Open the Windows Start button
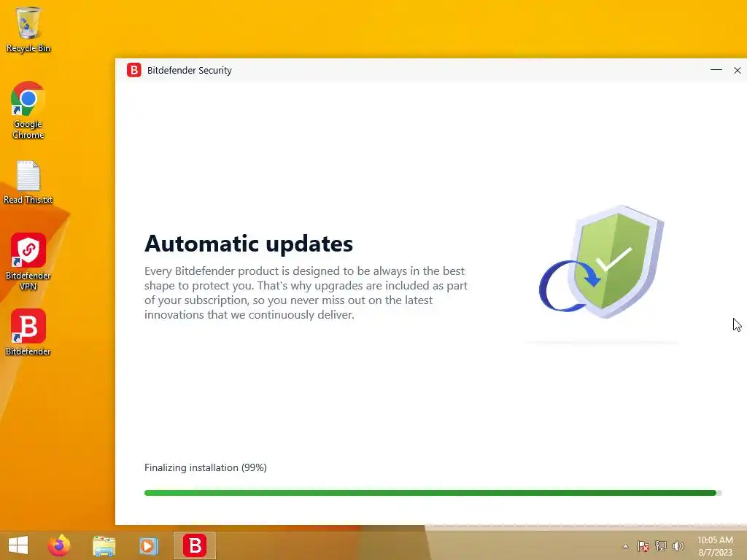Viewport: 747px width, 560px height. point(18,545)
